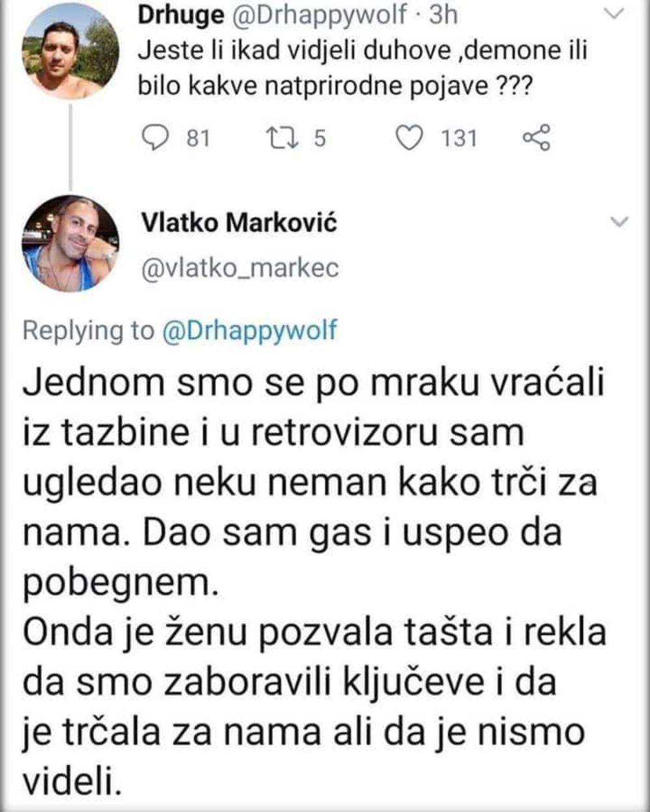This screenshot has width=650, height=812.
Task: Click the 131 likes count
Action: [x=459, y=138]
